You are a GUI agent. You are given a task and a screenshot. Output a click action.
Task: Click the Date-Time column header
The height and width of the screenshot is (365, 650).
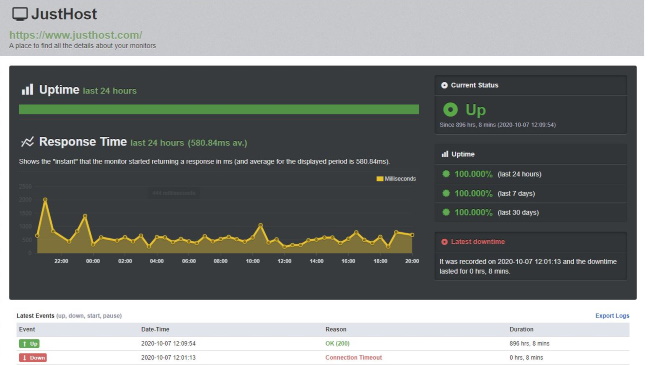tap(155, 329)
